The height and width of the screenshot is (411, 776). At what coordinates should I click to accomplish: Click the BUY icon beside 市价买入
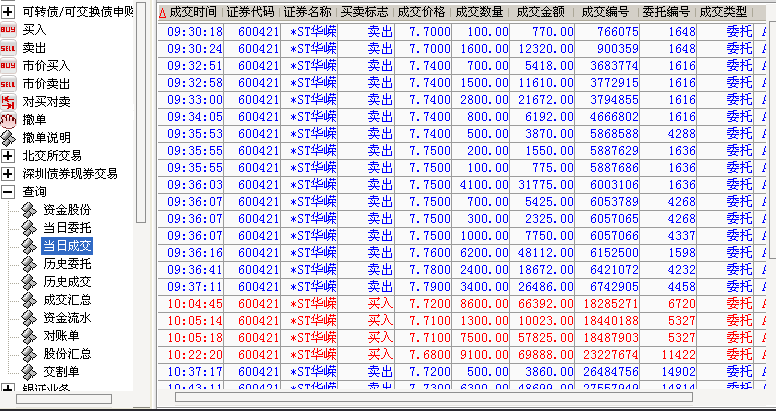(x=8, y=66)
